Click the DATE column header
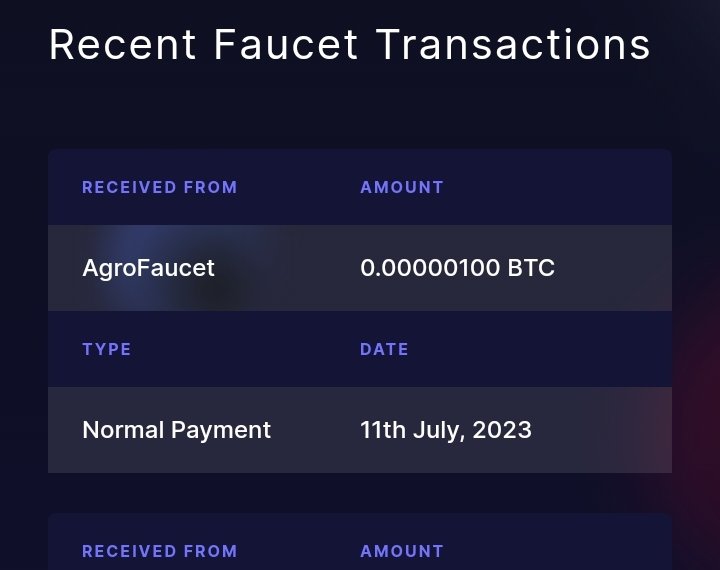 tap(384, 350)
